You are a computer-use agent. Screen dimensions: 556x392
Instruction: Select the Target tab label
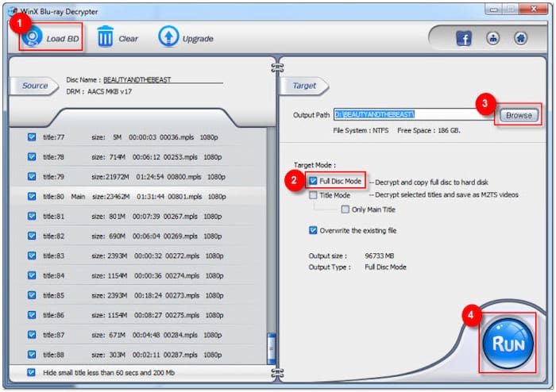(x=304, y=86)
